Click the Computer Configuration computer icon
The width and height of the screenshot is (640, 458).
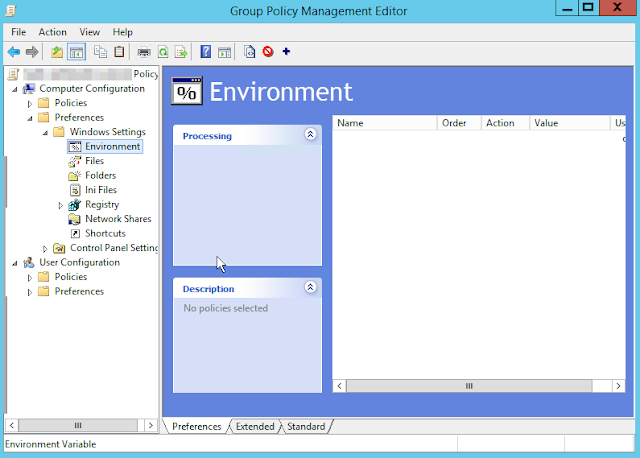[29, 89]
